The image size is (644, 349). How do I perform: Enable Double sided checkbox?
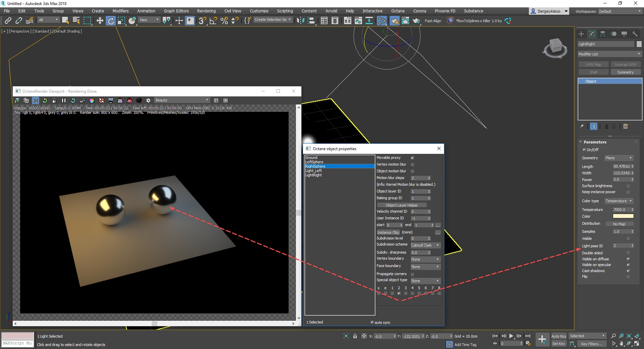click(628, 253)
